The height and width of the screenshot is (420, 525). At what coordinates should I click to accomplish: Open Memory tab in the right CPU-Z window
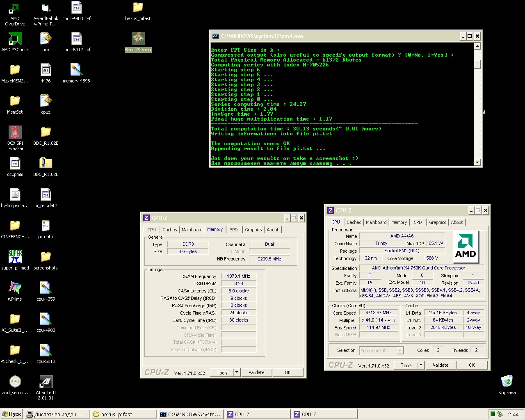click(399, 222)
